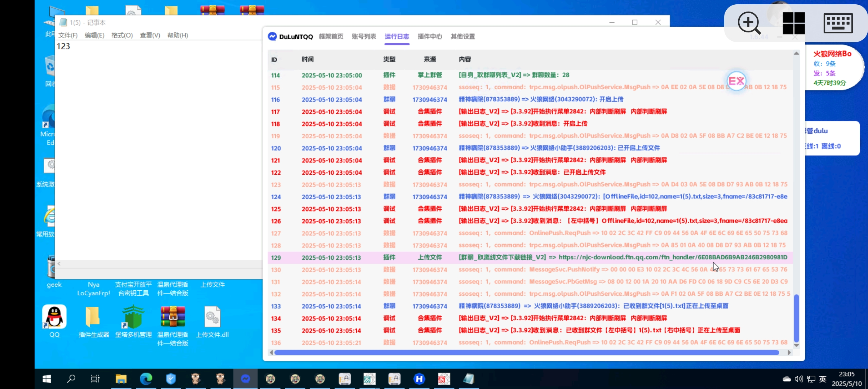This screenshot has height=389, width=868.
Task: Click the pink EX floating badge
Action: coord(736,81)
